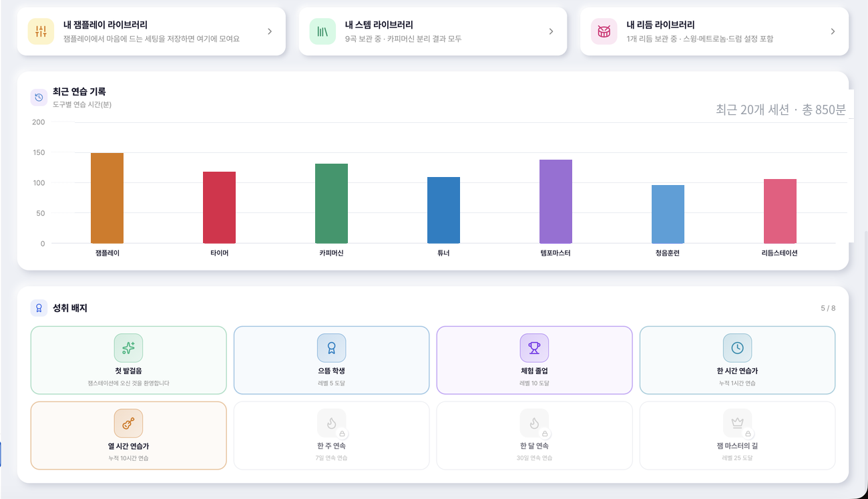Click the 잼 마스터의 길 badge title
Screen dimensions: 868x499
[737, 446]
